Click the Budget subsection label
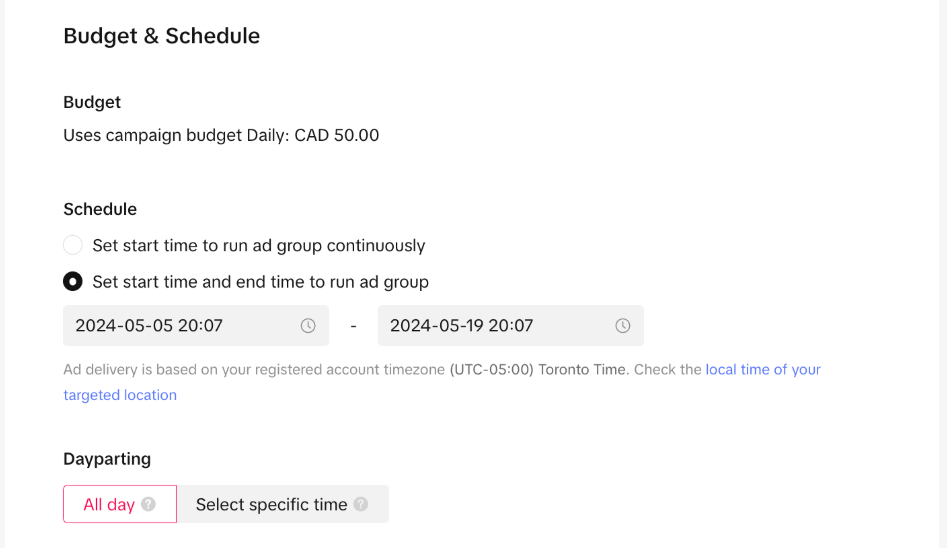Image resolution: width=947 pixels, height=548 pixels. click(x=92, y=102)
